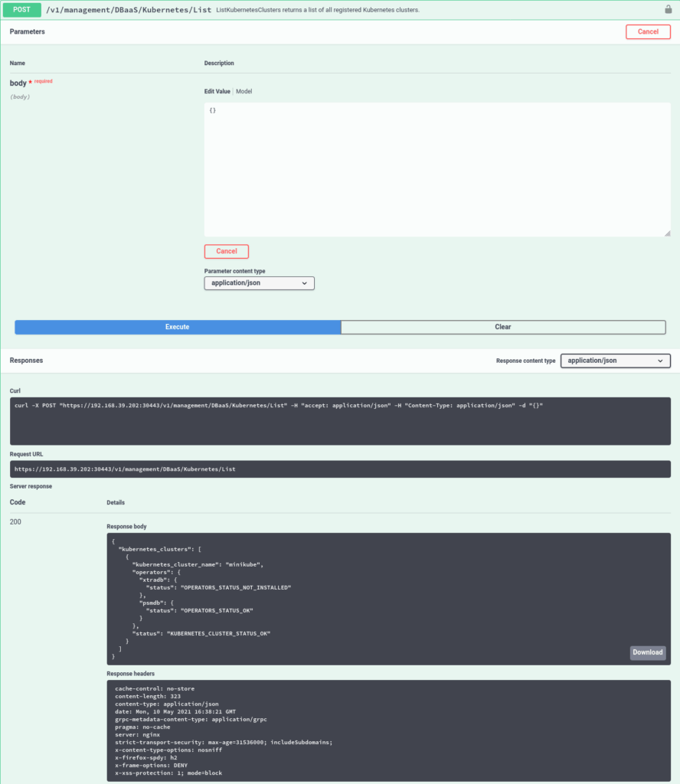This screenshot has height=784, width=680.
Task: Switch to the Model tab
Action: pyautogui.click(x=244, y=90)
